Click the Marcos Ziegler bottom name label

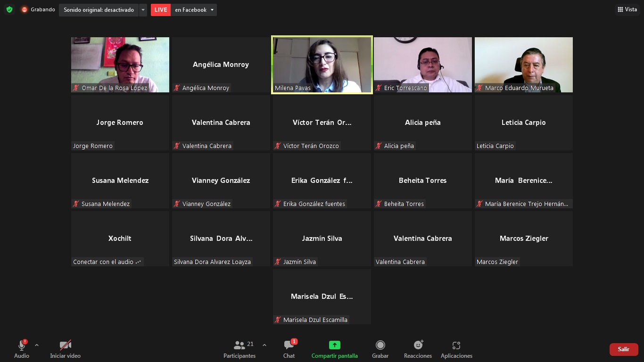tap(497, 262)
